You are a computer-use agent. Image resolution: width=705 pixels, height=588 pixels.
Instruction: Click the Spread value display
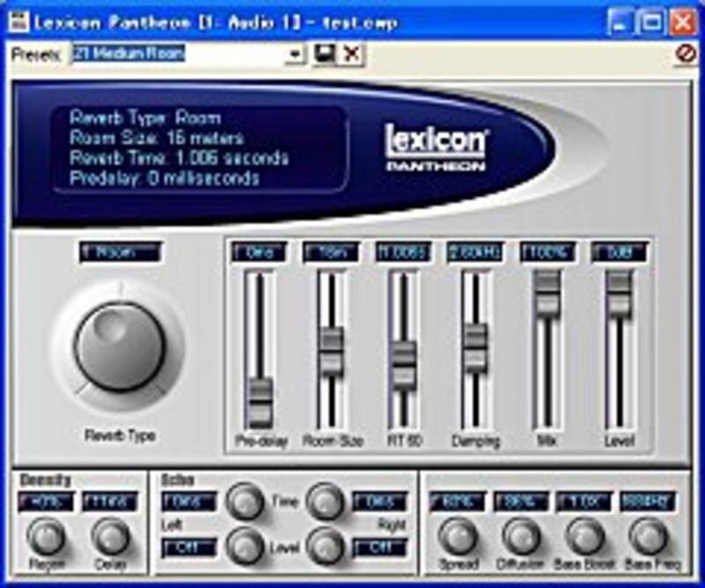click(457, 502)
